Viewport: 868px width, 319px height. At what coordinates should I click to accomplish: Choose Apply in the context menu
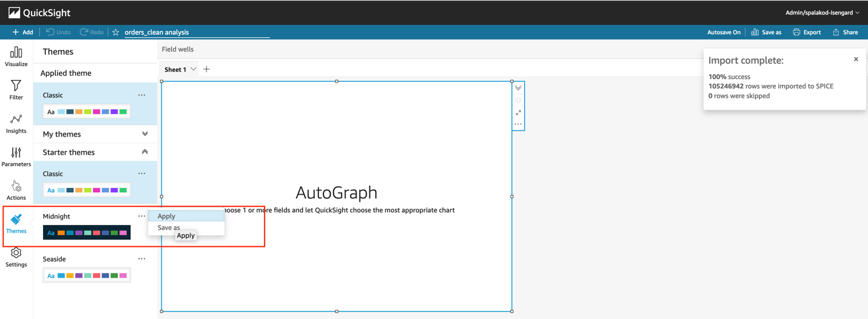pyautogui.click(x=186, y=216)
